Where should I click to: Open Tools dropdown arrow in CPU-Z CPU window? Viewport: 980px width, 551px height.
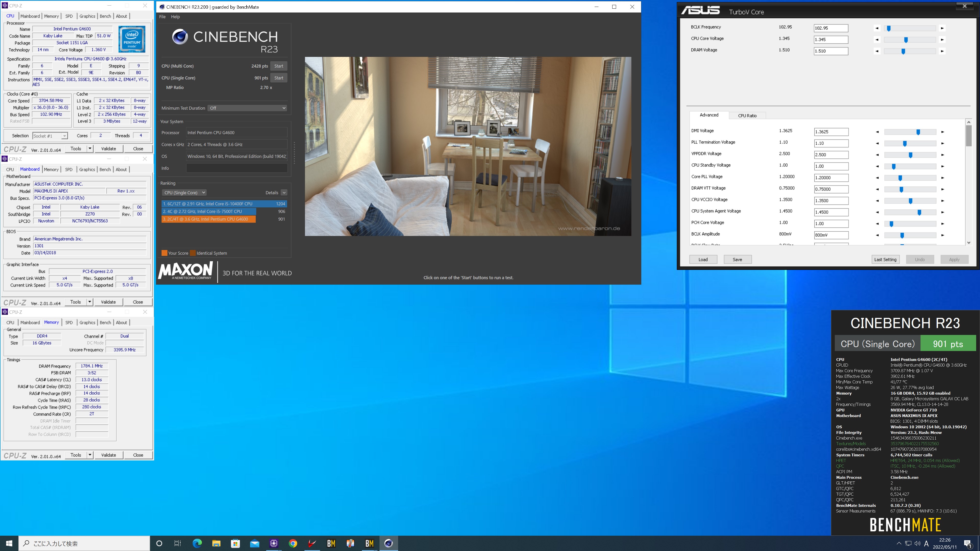pos(90,149)
